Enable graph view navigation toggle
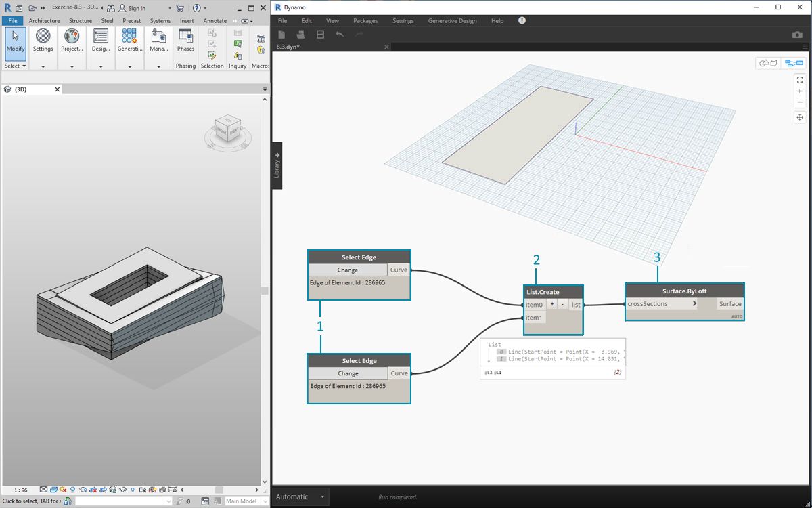Screen dimensions: 812x508 pyautogui.click(x=792, y=63)
